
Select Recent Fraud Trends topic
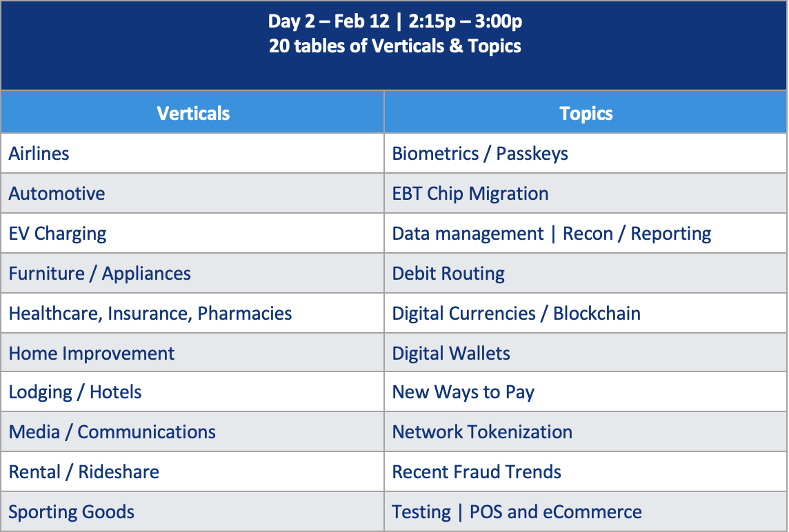point(586,471)
